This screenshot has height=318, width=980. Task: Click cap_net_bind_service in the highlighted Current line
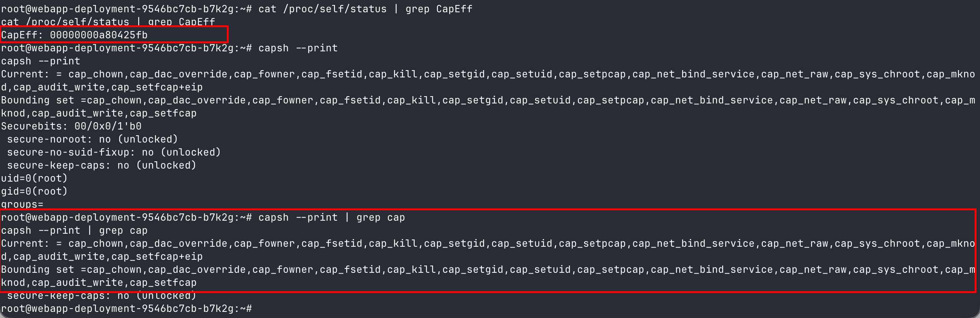point(693,244)
